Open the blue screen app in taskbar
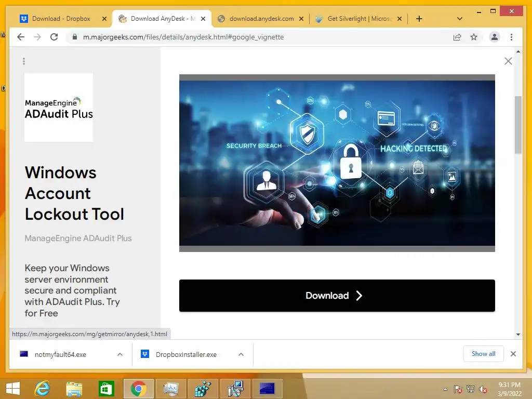This screenshot has height=399, width=532. [x=268, y=389]
